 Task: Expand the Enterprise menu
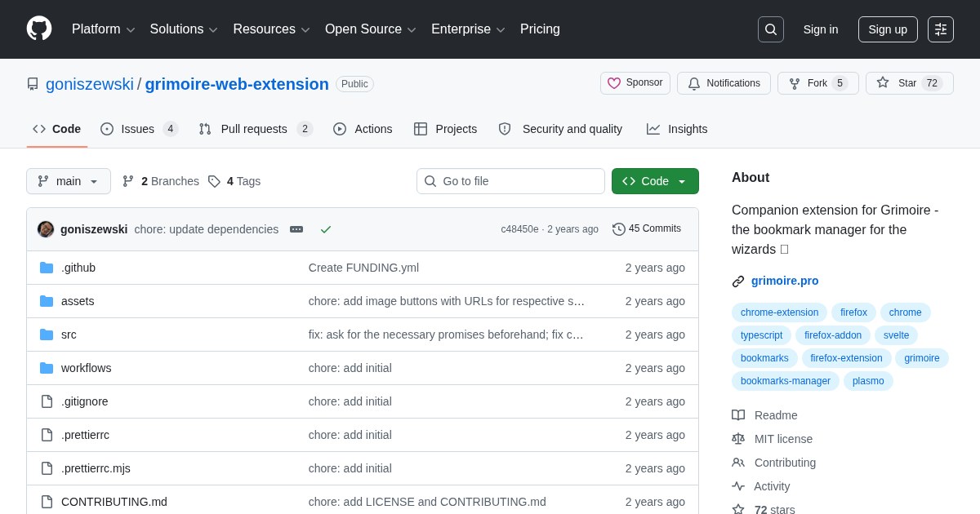468,29
